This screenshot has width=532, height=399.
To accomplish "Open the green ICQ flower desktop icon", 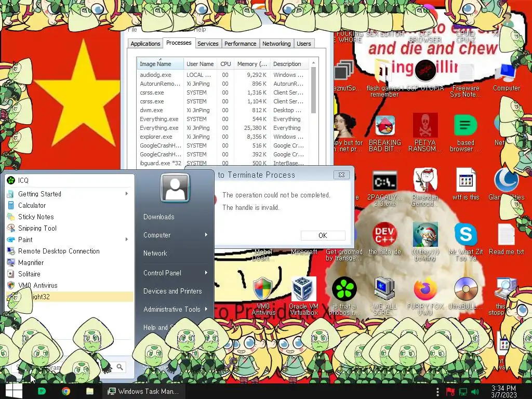I will pyautogui.click(x=344, y=296).
